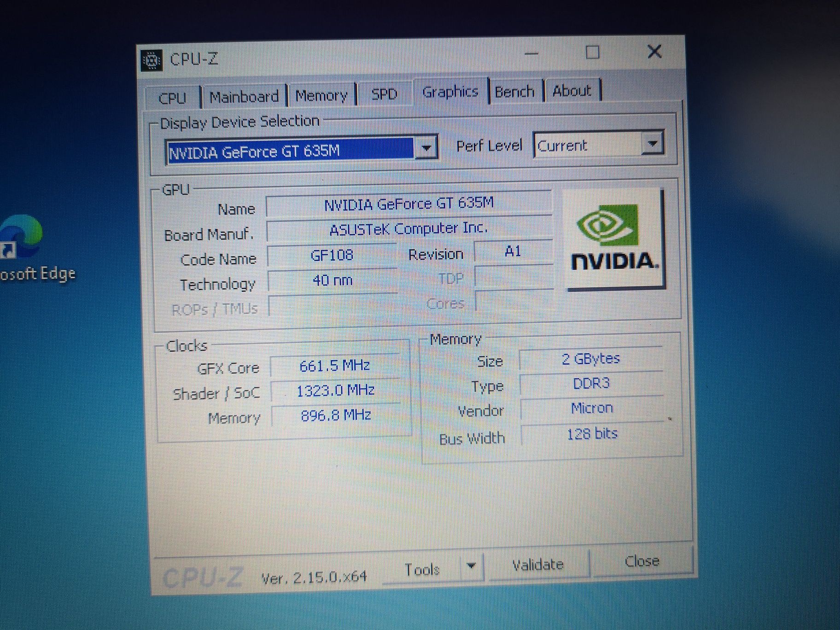Expand the Perf Level Current dropdown
840x630 pixels.
click(x=652, y=144)
